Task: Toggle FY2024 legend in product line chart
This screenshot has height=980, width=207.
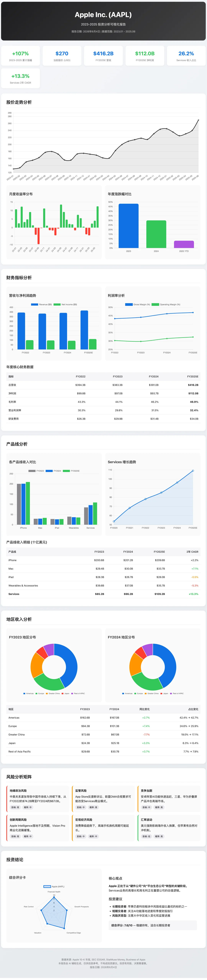Action: (x=53, y=471)
